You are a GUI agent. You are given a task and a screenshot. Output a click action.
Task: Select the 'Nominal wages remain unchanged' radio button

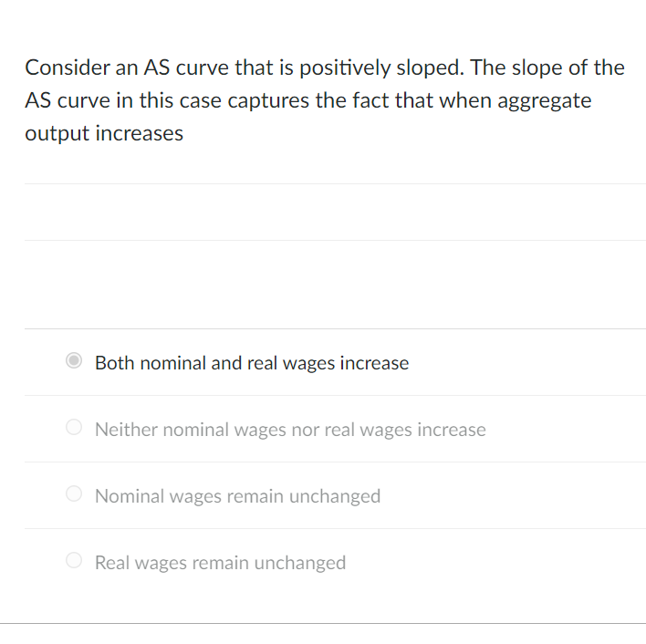tap(74, 493)
